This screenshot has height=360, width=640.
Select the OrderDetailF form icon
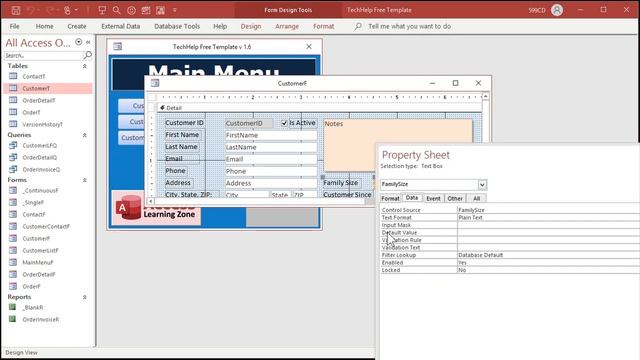click(13, 274)
